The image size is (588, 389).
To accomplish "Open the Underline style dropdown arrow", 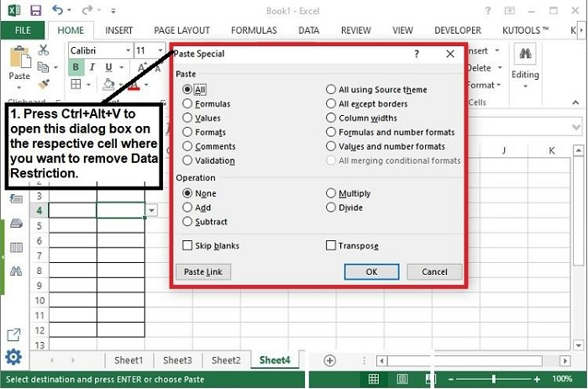I will coord(122,67).
